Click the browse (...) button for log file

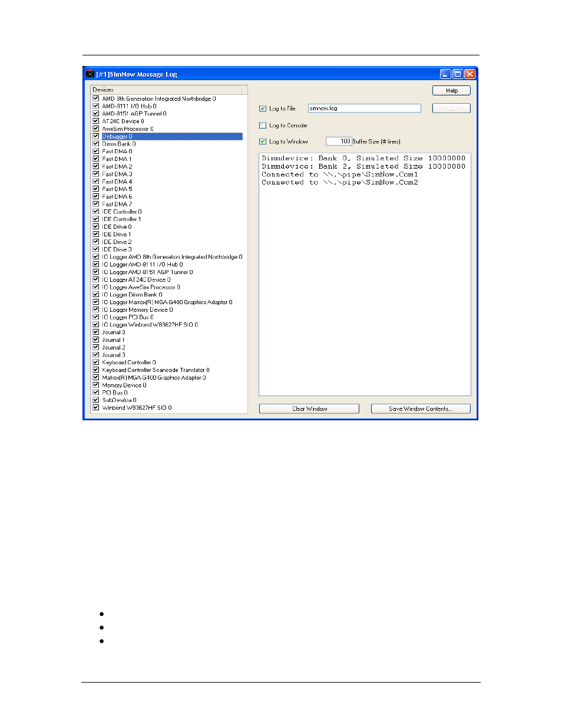click(x=451, y=108)
